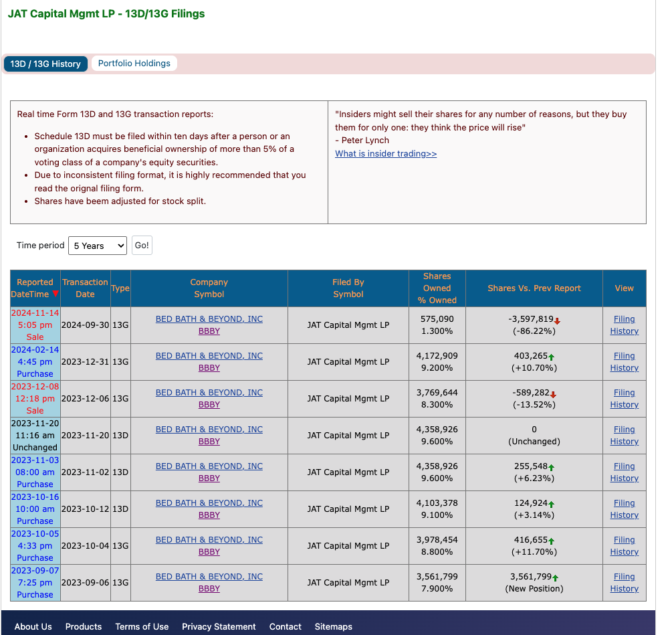Click the red sort arrow on Reported DateTime

pyautogui.click(x=55, y=294)
